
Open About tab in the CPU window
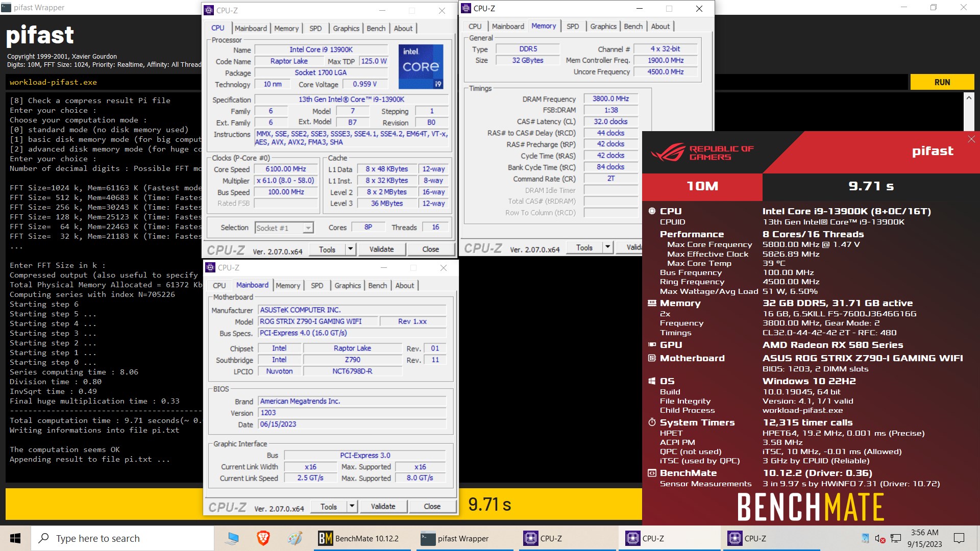pyautogui.click(x=403, y=29)
